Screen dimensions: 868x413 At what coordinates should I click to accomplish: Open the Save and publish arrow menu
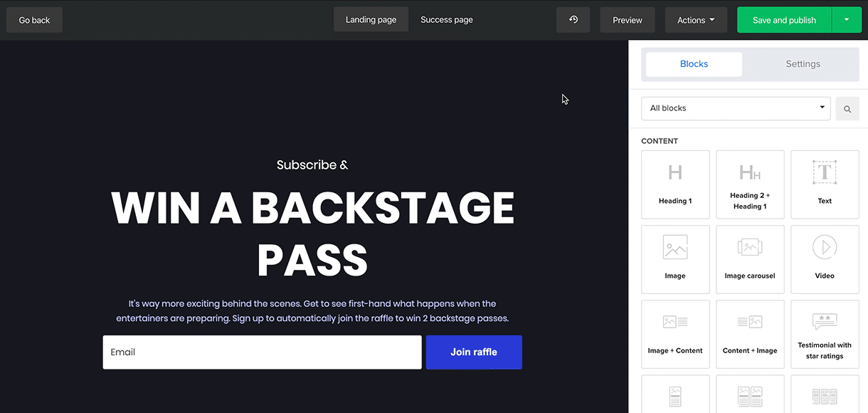point(846,20)
